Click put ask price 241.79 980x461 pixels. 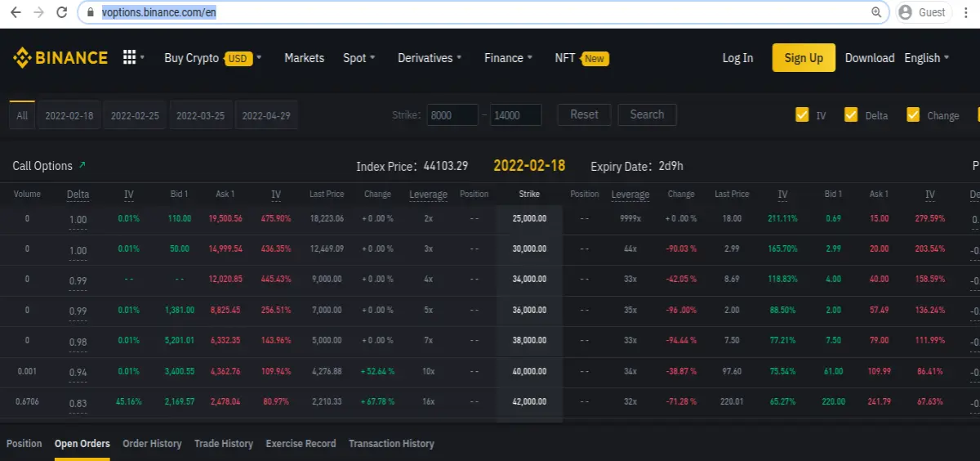(879, 401)
